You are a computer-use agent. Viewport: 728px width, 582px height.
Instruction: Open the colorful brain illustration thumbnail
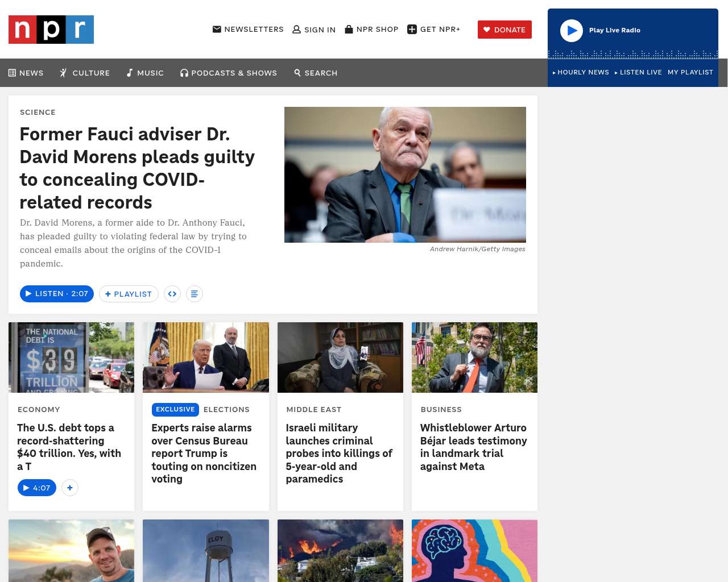[x=474, y=551]
